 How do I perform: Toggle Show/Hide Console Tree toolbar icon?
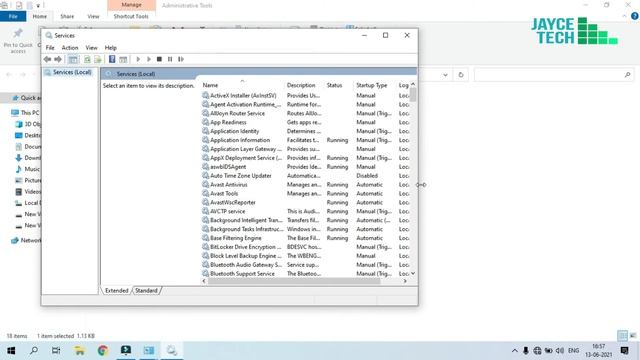73,60
